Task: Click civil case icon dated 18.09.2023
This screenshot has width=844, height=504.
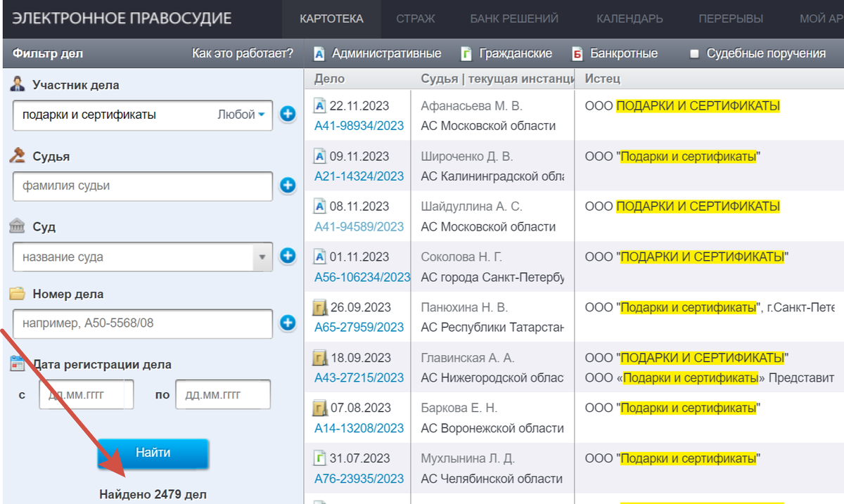Action: (x=320, y=358)
